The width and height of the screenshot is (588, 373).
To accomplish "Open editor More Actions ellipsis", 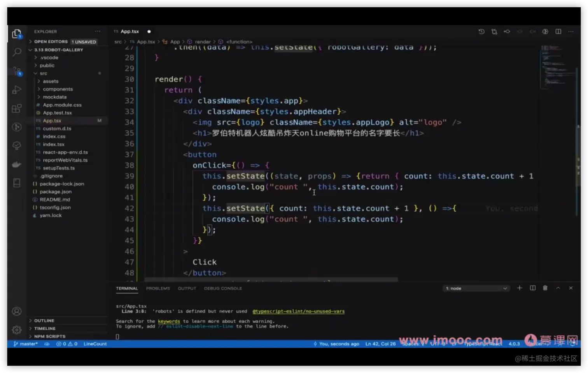I will tap(571, 32).
